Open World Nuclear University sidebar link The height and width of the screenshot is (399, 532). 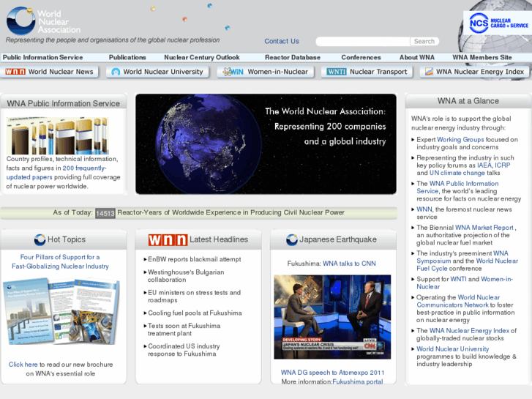[453, 349]
